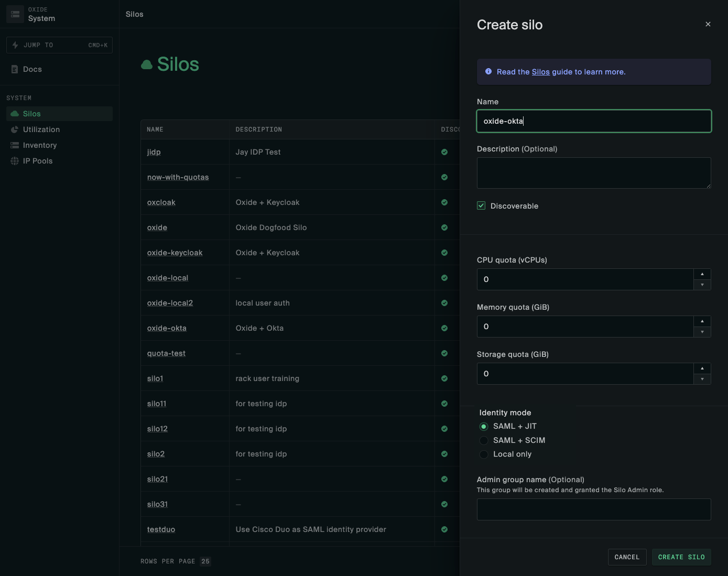
Task: Decrement the Memory quota value
Action: (702, 332)
